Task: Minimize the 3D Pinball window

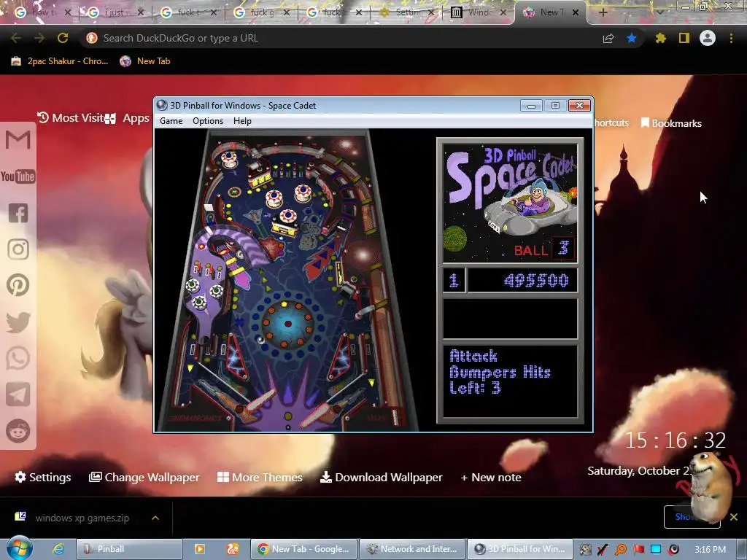Action: click(531, 105)
